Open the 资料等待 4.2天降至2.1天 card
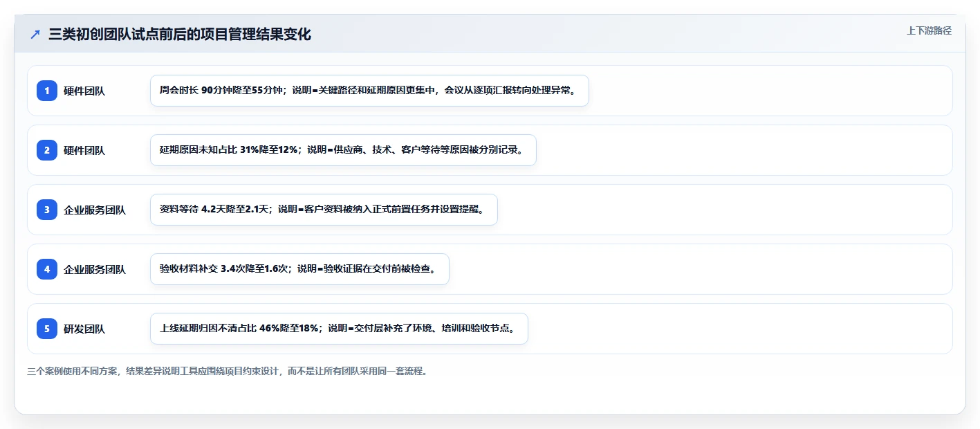 click(324, 210)
